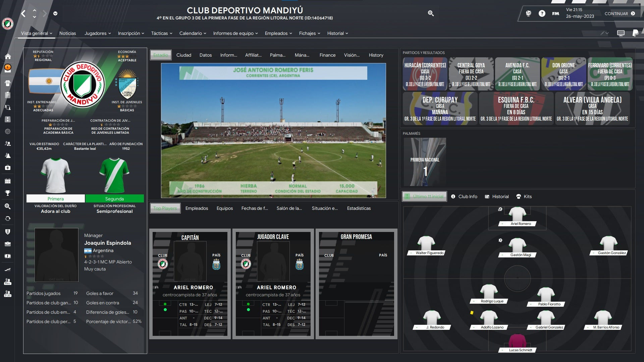This screenshot has width=644, height=362.
Task: Open the training cone icon in sidebar
Action: pyautogui.click(x=8, y=156)
